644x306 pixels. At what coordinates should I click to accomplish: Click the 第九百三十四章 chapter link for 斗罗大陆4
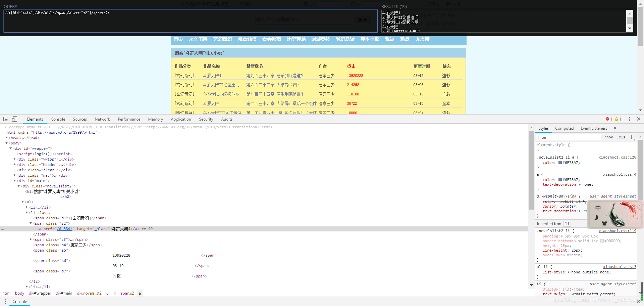tap(275, 76)
